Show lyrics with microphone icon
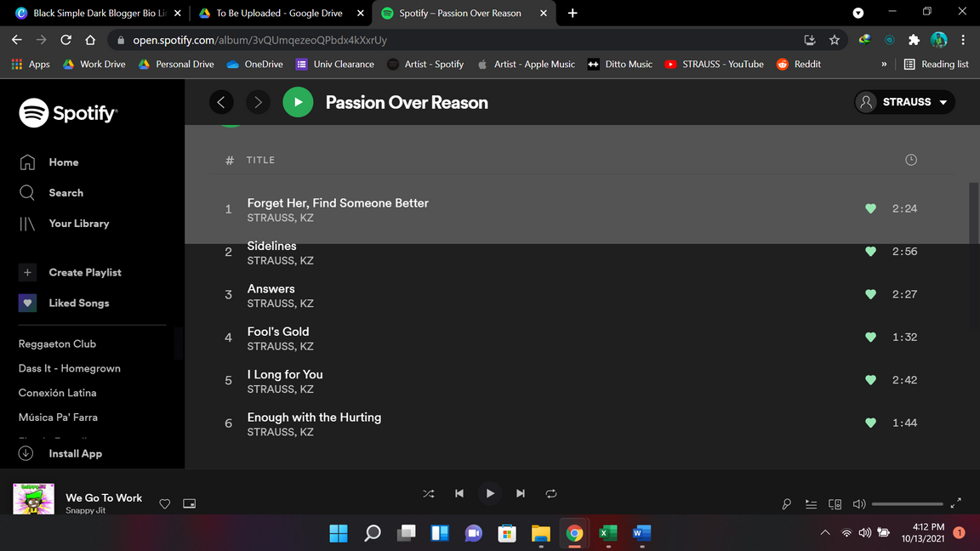Viewport: 980px width, 551px height. 787,504
